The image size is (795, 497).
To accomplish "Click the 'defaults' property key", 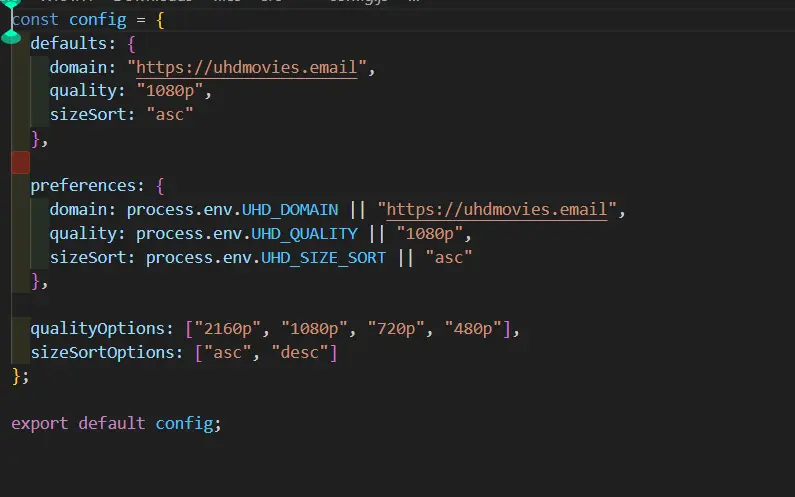I will (x=69, y=44).
